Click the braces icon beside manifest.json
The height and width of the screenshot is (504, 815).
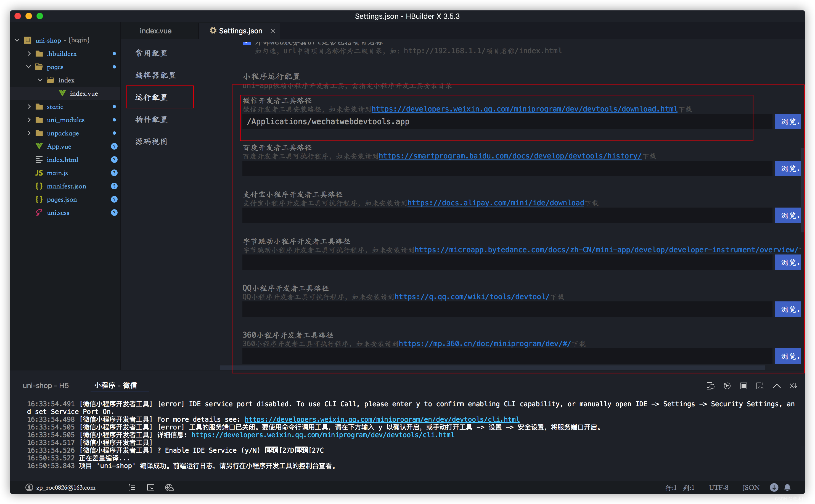(39, 186)
